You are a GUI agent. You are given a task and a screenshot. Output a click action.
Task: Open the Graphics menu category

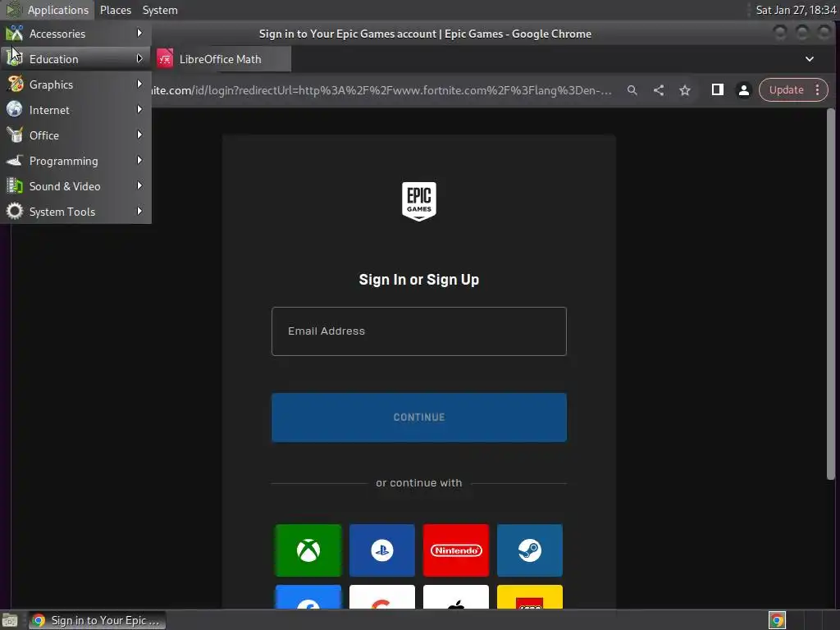(x=75, y=84)
